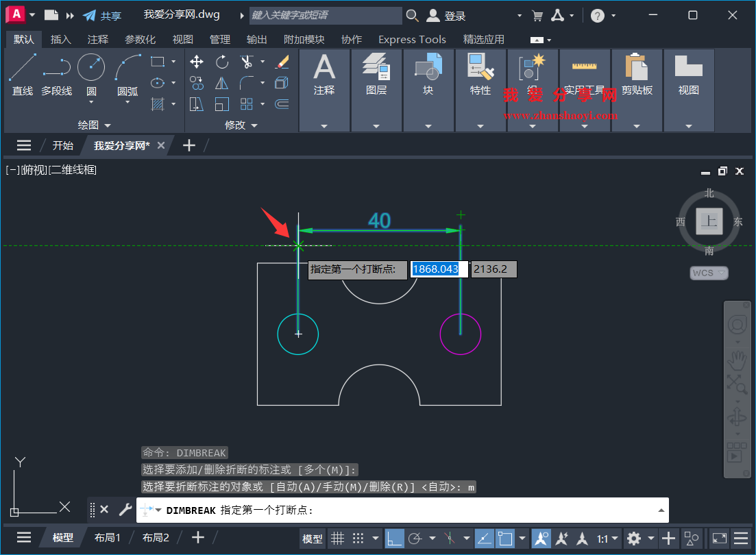Select the Polyline (多段线) tool

pos(56,74)
